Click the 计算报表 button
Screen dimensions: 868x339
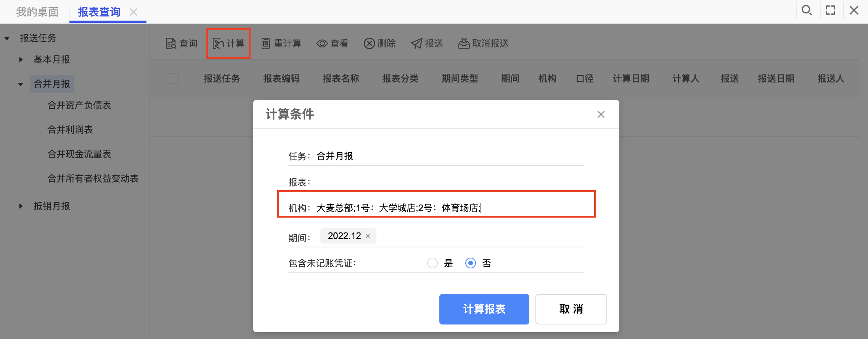[x=484, y=309]
